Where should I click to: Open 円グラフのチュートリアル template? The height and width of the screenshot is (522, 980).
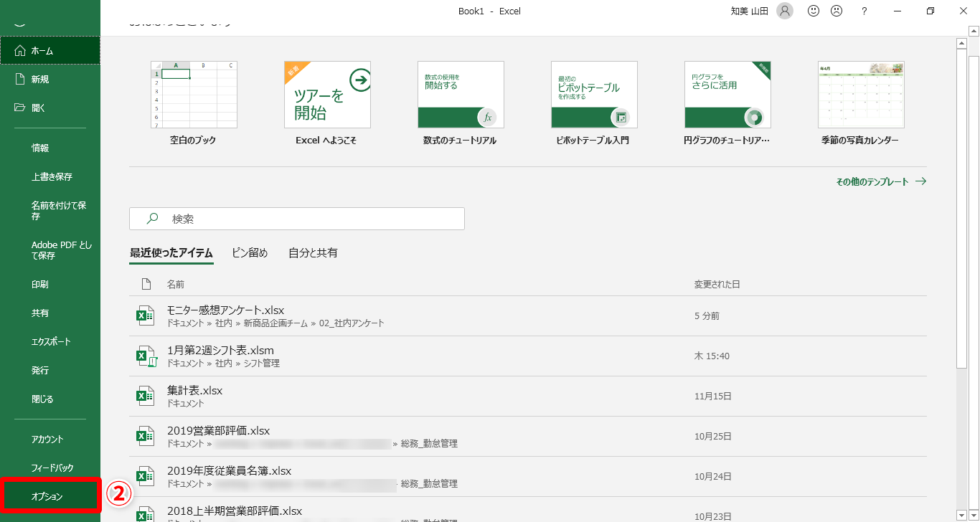click(727, 104)
